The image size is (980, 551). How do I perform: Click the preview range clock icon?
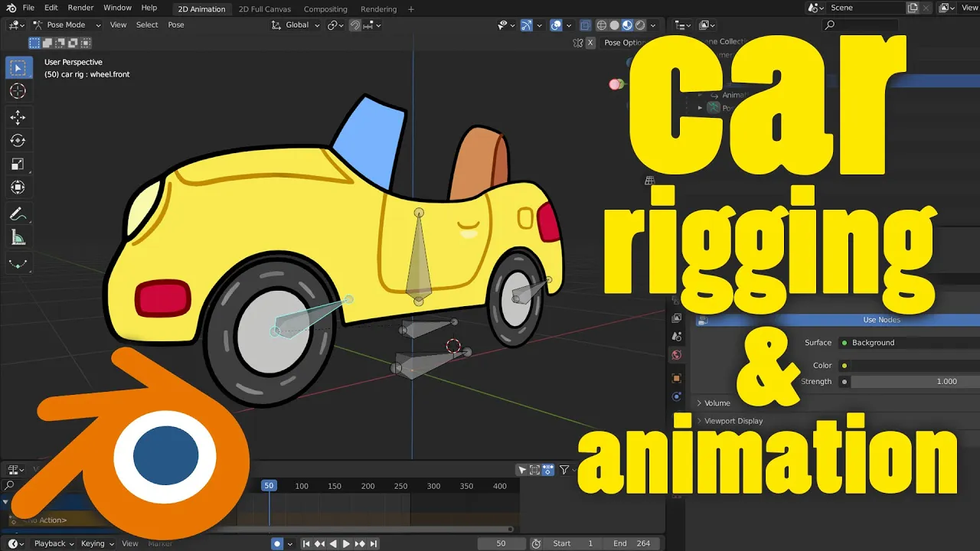pyautogui.click(x=537, y=543)
